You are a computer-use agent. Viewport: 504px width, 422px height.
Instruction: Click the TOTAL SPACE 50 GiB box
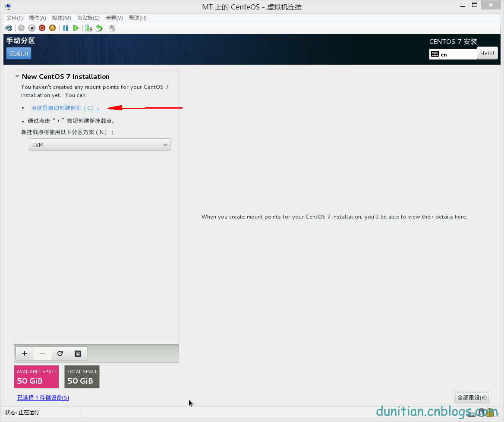pos(82,377)
